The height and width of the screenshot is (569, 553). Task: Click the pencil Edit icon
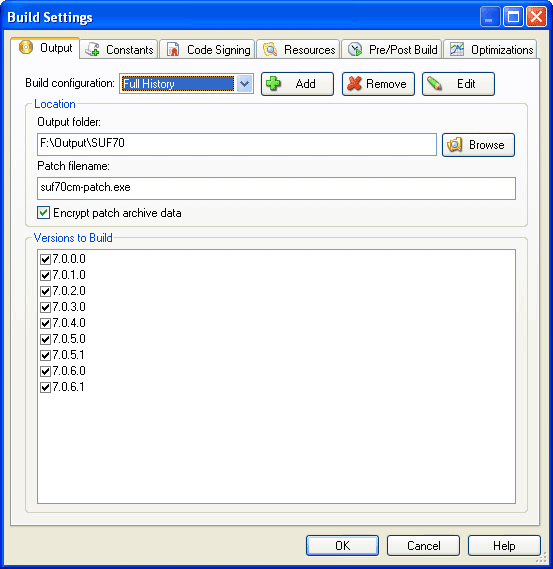coord(434,83)
